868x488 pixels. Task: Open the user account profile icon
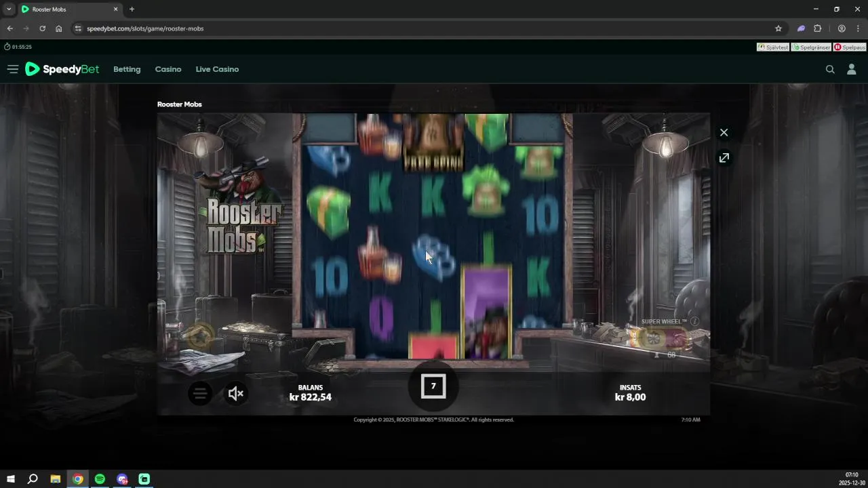click(852, 69)
